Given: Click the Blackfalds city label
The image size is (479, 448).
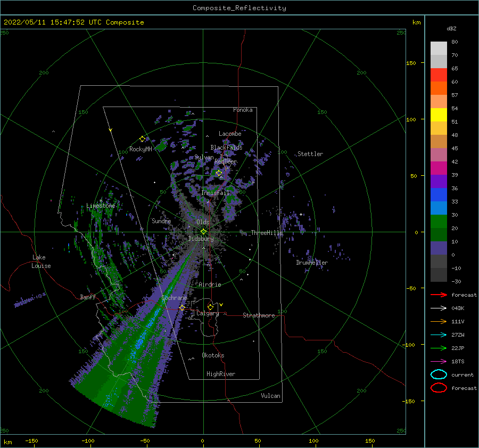Looking at the screenshot, I should click(226, 148).
